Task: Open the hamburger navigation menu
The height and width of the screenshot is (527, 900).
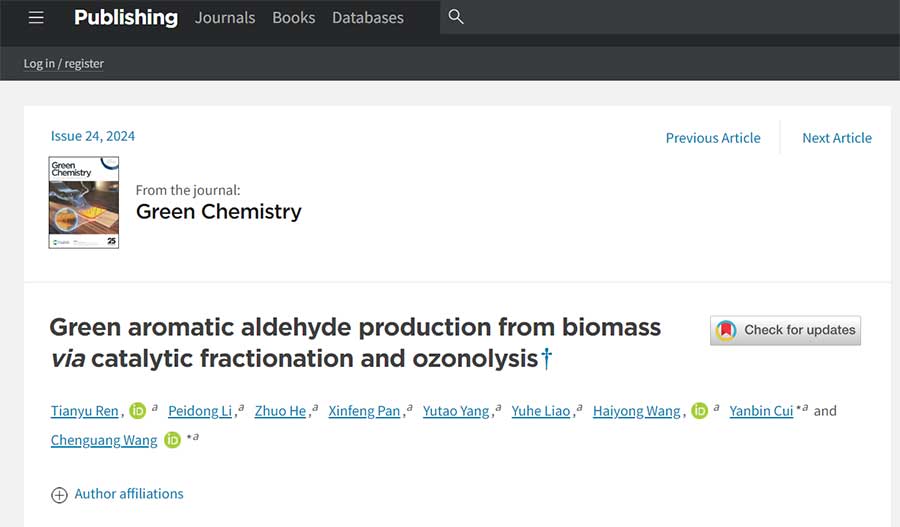Action: pyautogui.click(x=36, y=17)
